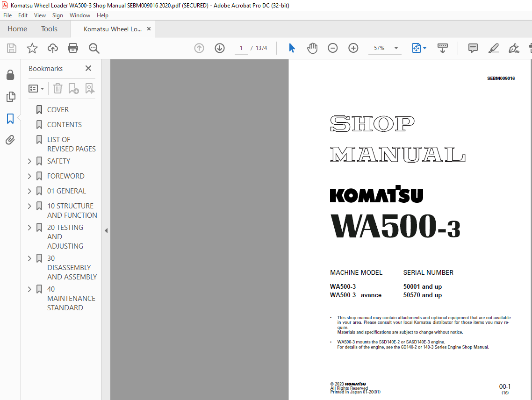Click the page number input field

point(241,48)
